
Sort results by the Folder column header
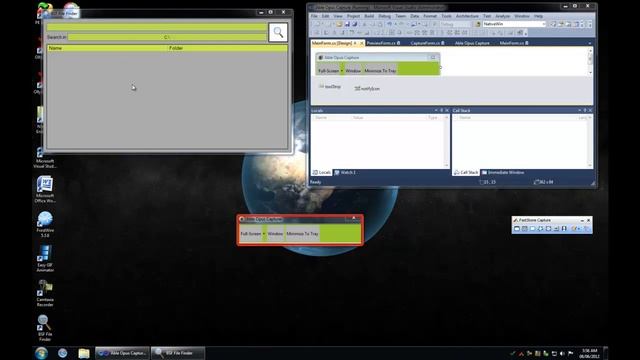(x=227, y=48)
